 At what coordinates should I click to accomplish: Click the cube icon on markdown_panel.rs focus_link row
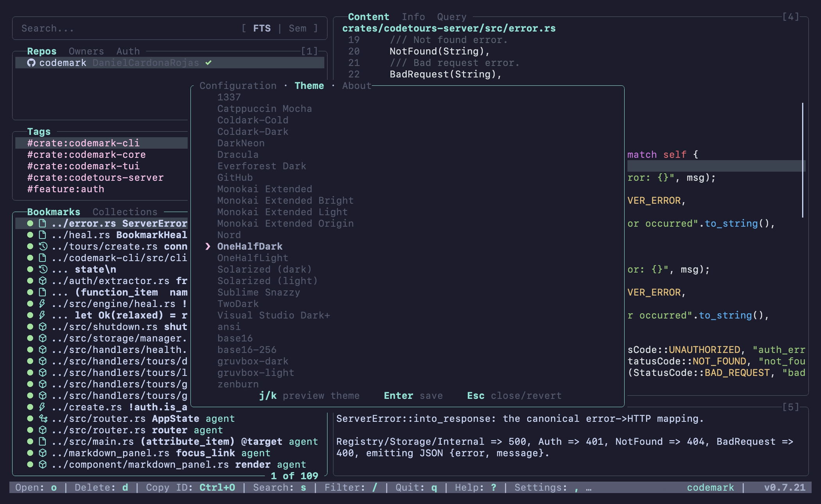point(43,453)
